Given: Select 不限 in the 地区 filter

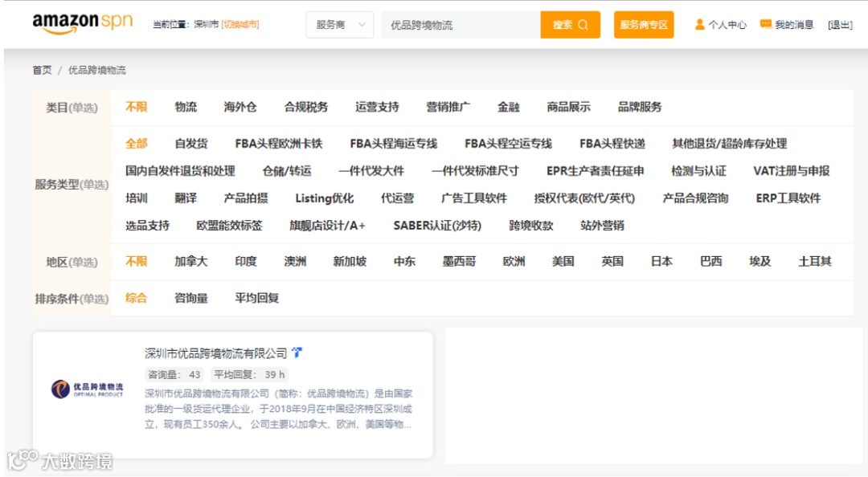Looking at the screenshot, I should pyautogui.click(x=136, y=261).
